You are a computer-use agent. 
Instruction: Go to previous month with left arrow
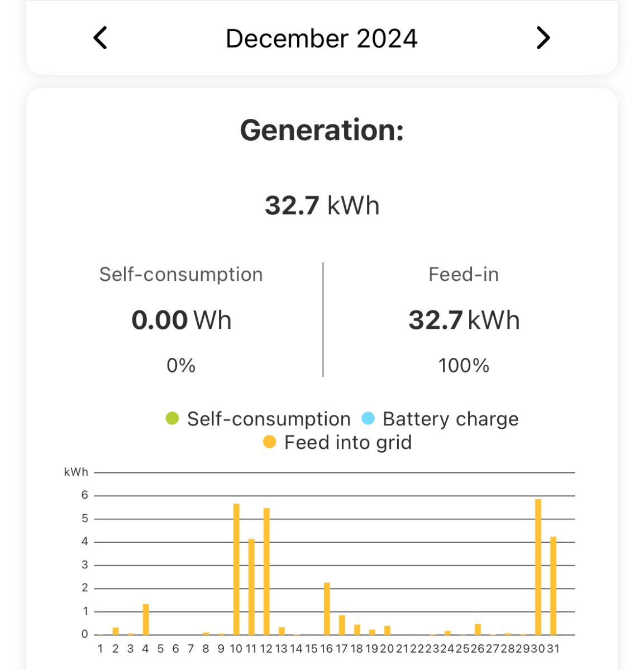101,39
